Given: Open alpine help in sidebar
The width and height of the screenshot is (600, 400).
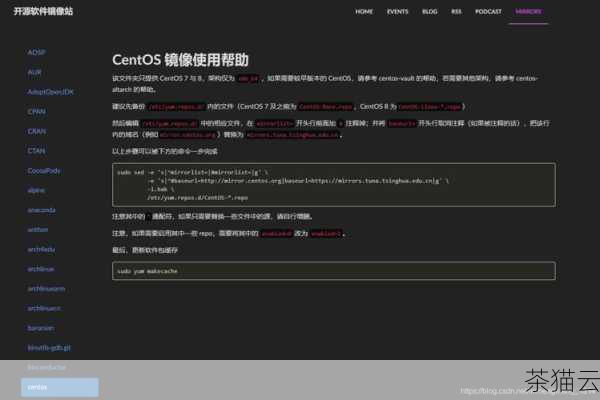Looking at the screenshot, I should 36,190.
